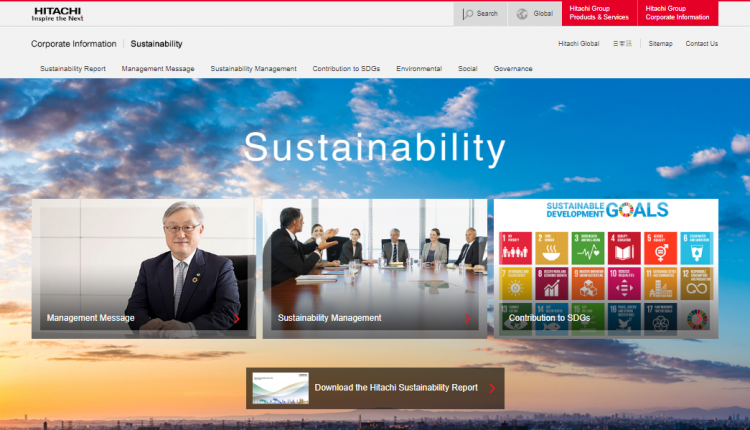Click SDG 9 Industry Innovation icon
The width and height of the screenshot is (750, 430).
pyautogui.click(x=588, y=284)
